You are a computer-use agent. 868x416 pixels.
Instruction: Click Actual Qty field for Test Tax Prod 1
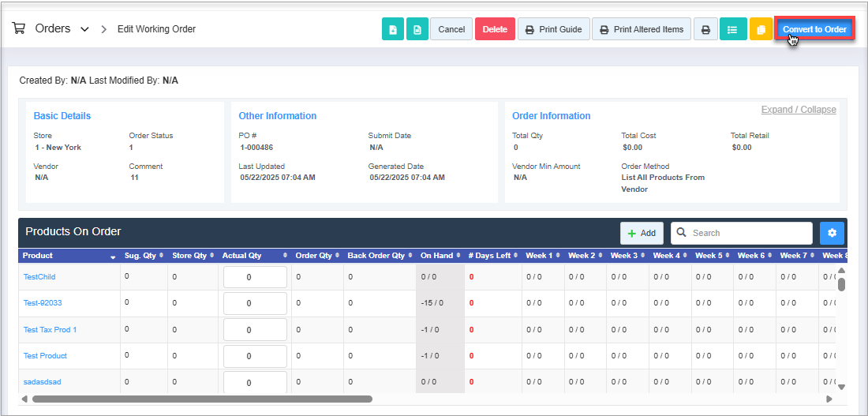[255, 330]
